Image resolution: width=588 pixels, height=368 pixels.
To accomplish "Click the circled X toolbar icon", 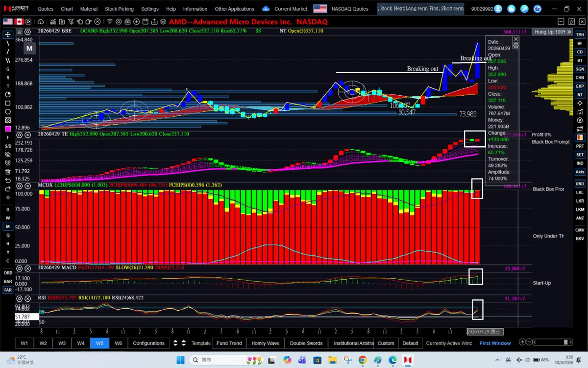I will pyautogui.click(x=98, y=22).
